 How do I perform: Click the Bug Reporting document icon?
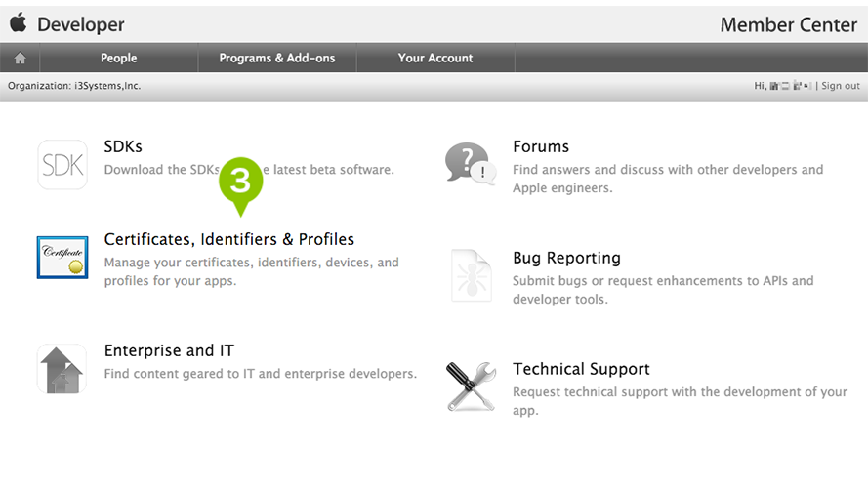(x=471, y=275)
